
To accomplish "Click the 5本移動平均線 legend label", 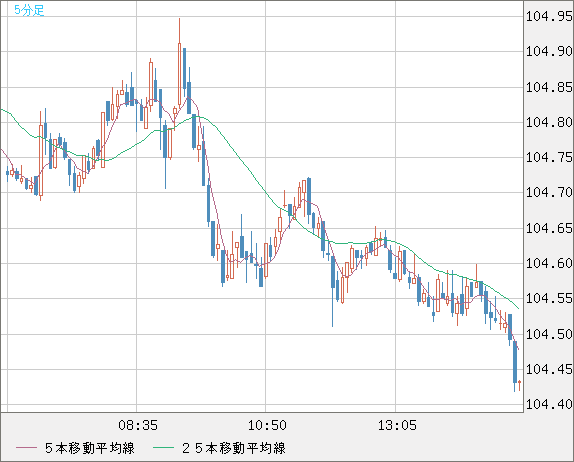I will pos(90,448).
